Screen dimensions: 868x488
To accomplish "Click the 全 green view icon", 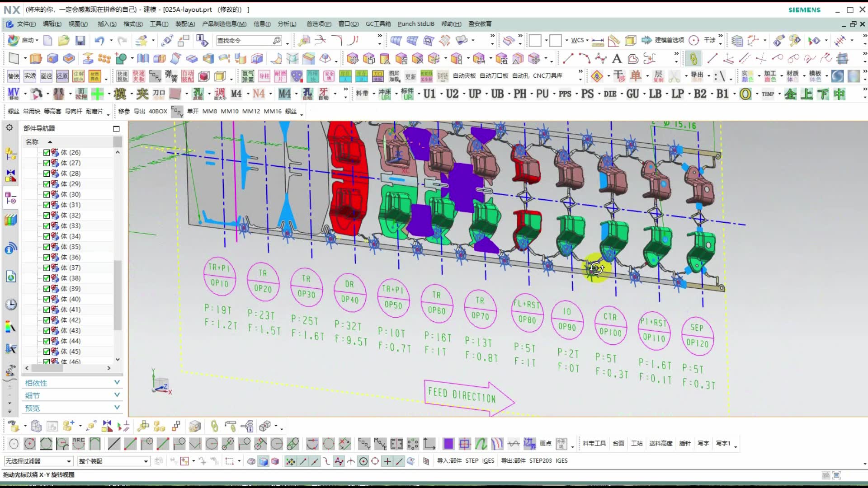I will click(x=790, y=94).
